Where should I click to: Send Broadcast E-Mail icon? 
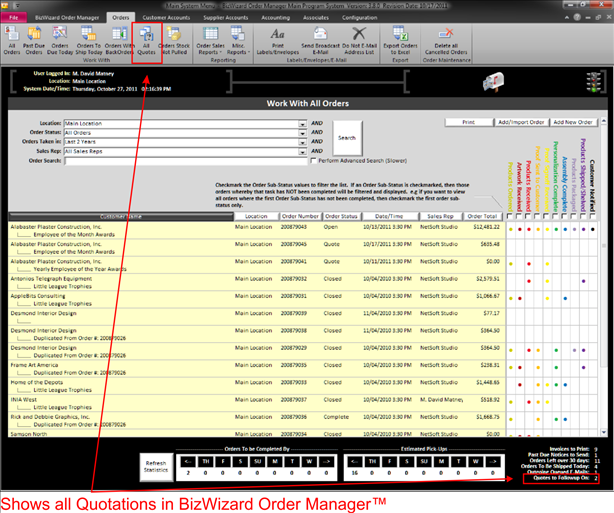[x=320, y=40]
